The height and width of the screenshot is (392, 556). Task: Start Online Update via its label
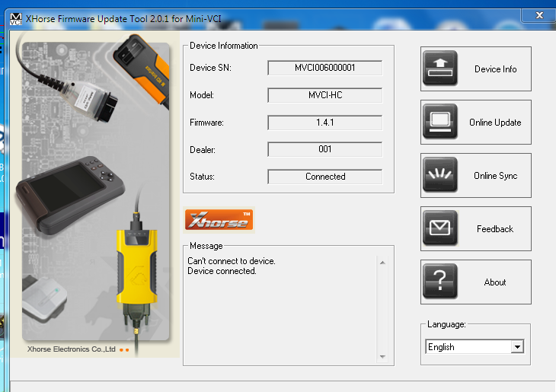495,123
